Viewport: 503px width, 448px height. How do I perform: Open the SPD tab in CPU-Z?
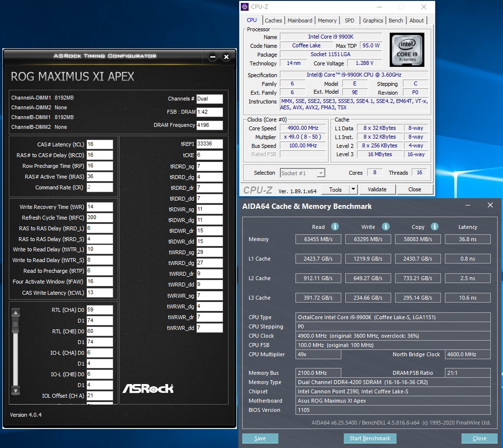[349, 20]
